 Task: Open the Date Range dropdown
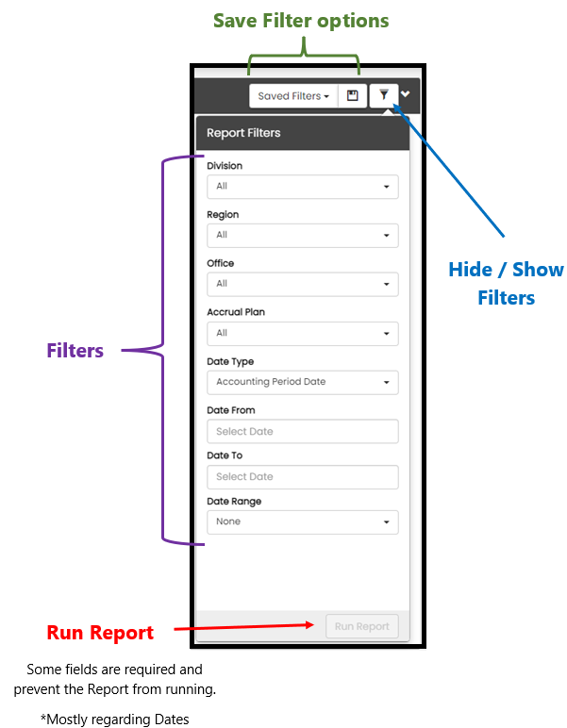[303, 521]
